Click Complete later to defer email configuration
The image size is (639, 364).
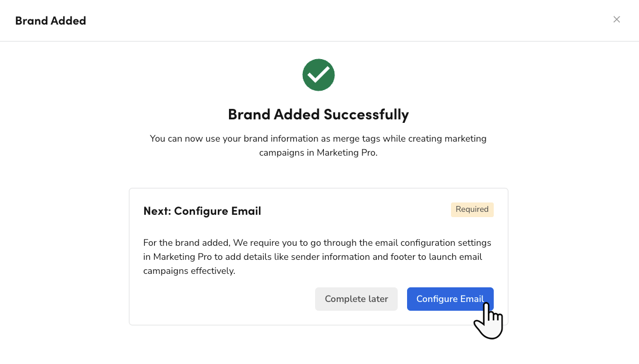click(356, 298)
